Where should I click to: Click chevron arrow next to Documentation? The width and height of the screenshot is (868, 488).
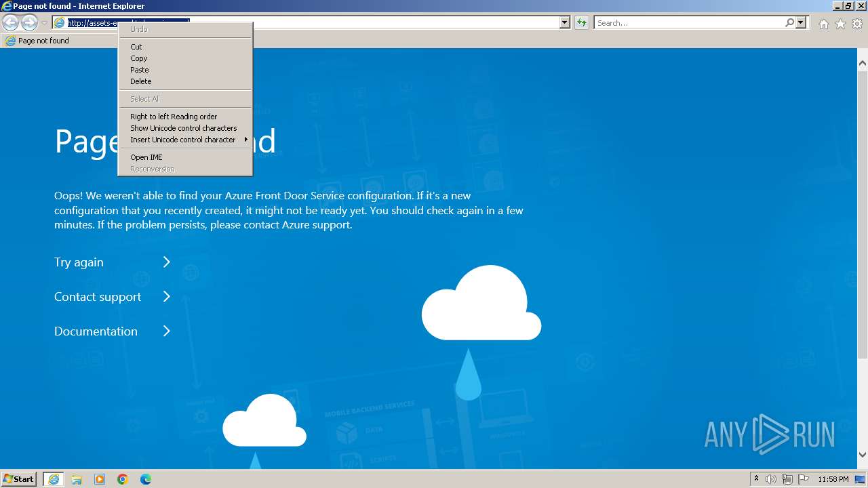coord(166,331)
